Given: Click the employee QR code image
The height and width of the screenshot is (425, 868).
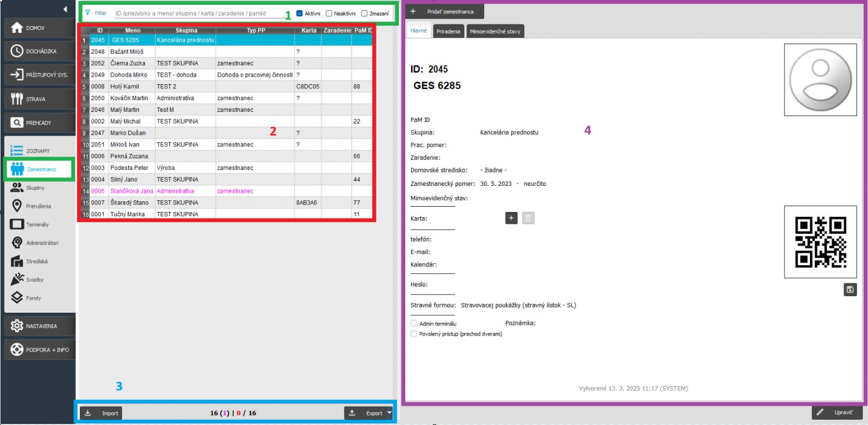Looking at the screenshot, I should point(820,242).
